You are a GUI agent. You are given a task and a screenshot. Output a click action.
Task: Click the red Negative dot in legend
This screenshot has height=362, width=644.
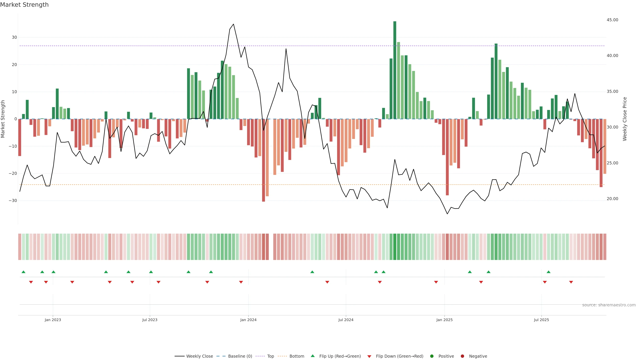pos(462,356)
